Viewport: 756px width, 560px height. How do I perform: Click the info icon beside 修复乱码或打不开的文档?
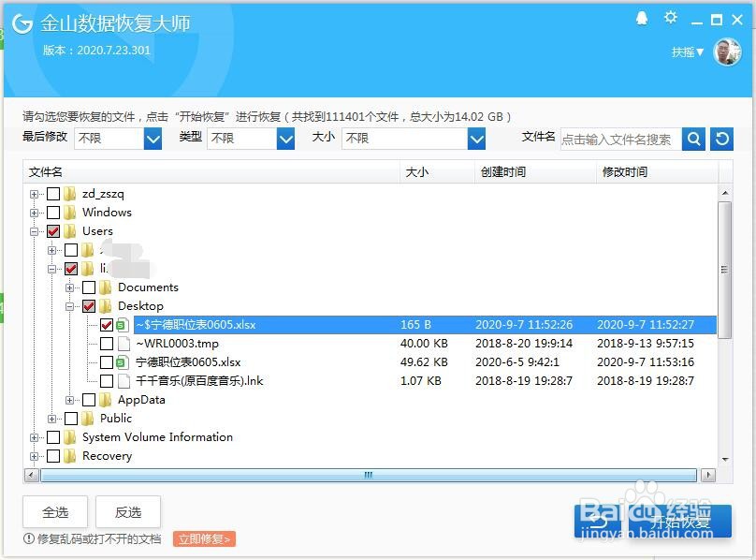coord(29,538)
